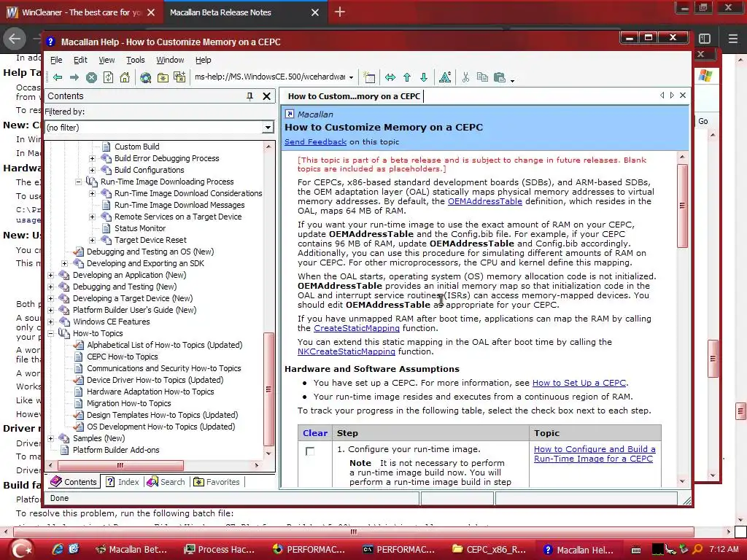Screen dimensions: 747x560
Task: Open the Start orb in the taskbar
Action: (22, 548)
